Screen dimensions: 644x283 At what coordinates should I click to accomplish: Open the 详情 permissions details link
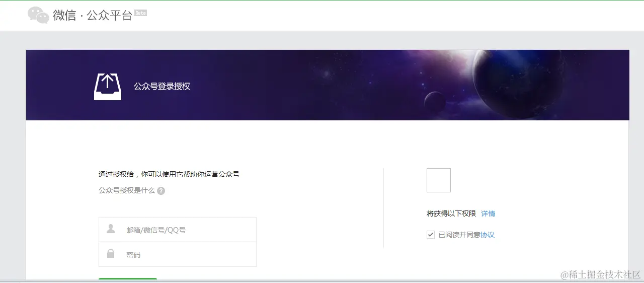[488, 214]
